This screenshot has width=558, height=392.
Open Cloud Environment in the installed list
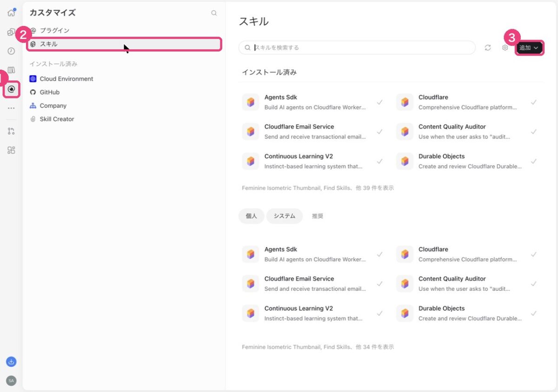[x=124, y=79]
